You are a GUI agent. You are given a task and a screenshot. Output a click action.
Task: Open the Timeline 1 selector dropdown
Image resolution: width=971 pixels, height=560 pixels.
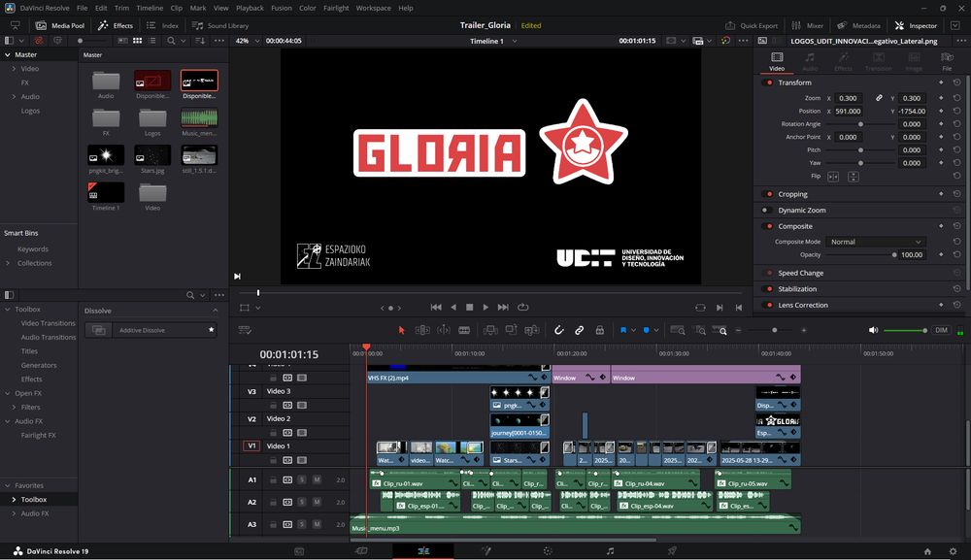point(493,41)
